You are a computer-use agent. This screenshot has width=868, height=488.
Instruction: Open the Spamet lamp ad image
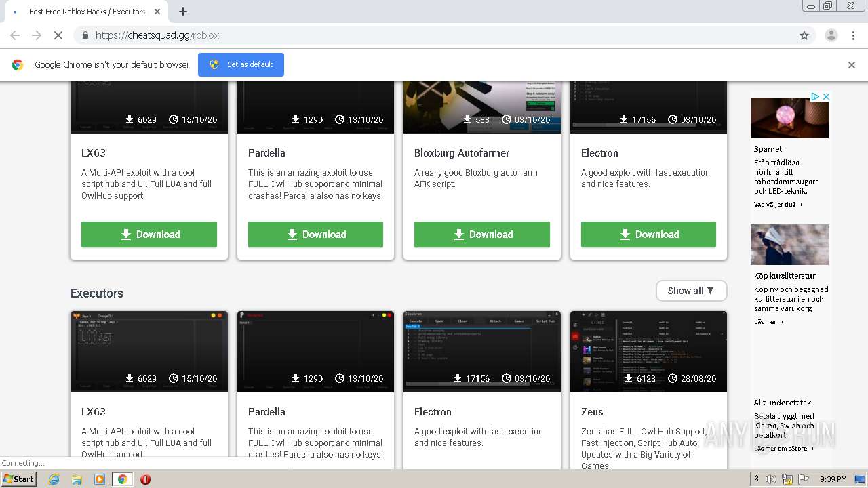point(789,118)
